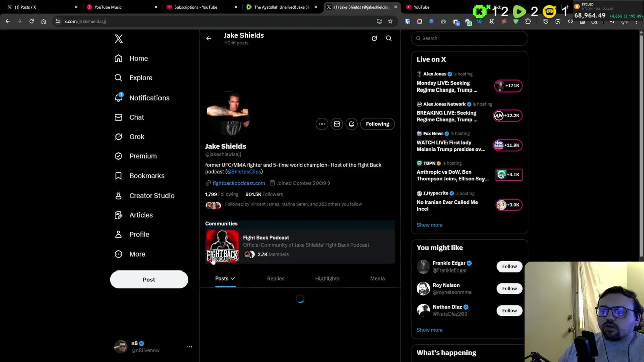Click Grok summarize icon in profile header

click(x=374, y=38)
